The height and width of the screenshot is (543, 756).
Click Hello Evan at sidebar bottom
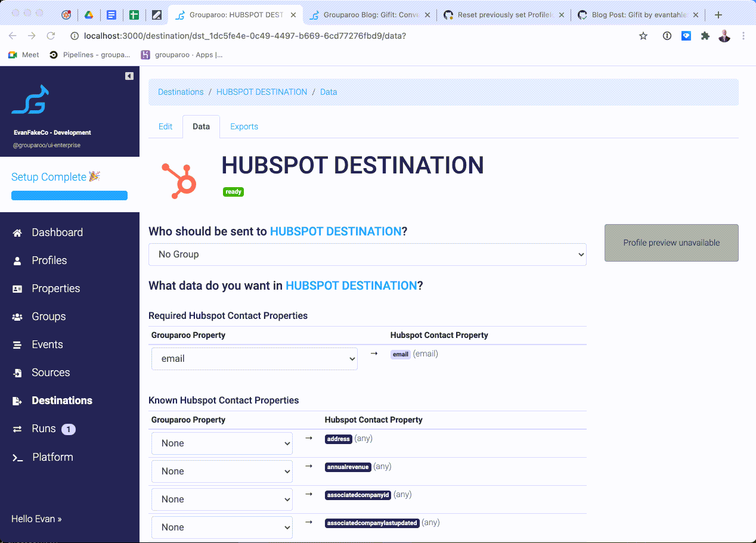click(x=36, y=519)
